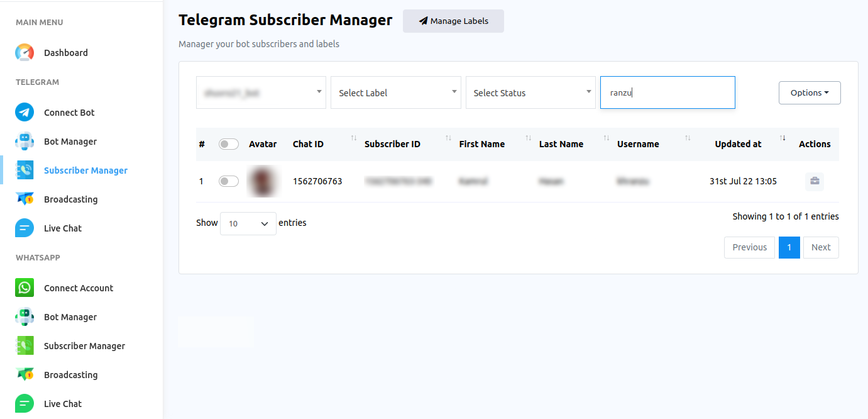This screenshot has width=868, height=419.
Task: Sort by First Name arrows icon
Action: (528, 138)
